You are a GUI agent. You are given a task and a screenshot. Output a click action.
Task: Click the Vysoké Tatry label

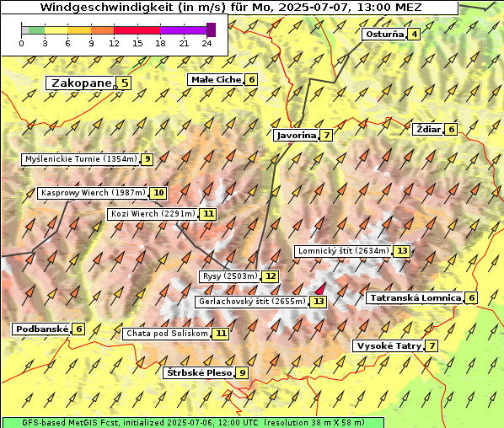(x=389, y=346)
